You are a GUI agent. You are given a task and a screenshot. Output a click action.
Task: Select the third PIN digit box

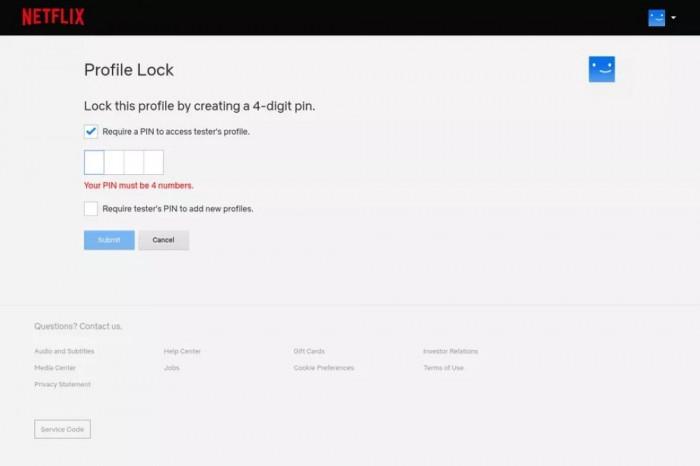point(134,162)
